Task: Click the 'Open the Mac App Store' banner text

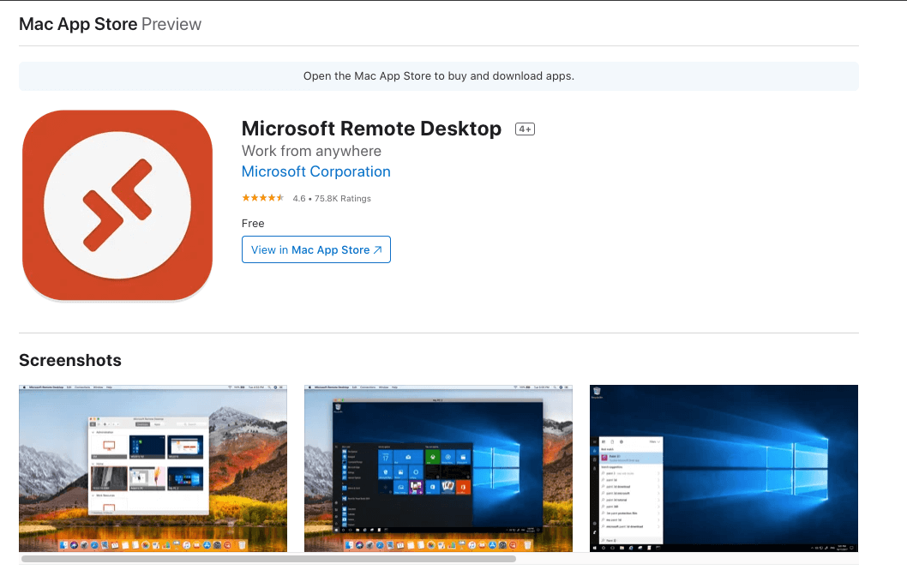Action: coord(438,76)
